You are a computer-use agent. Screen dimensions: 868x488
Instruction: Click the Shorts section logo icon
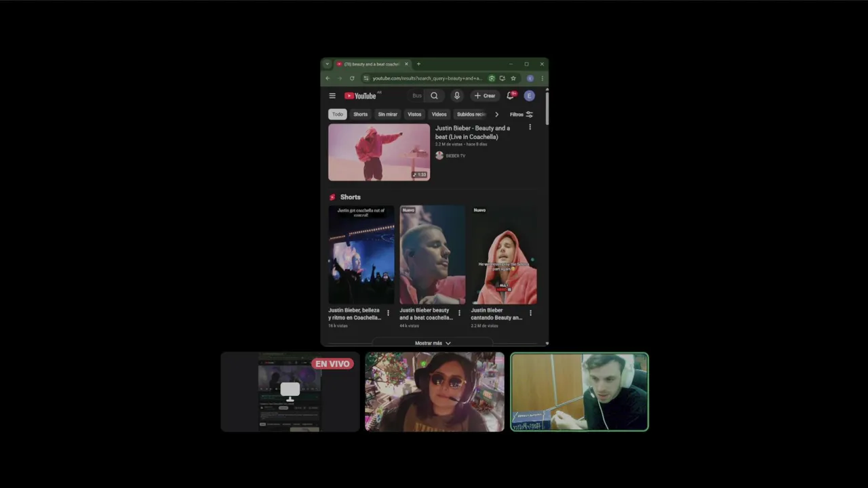(x=332, y=197)
